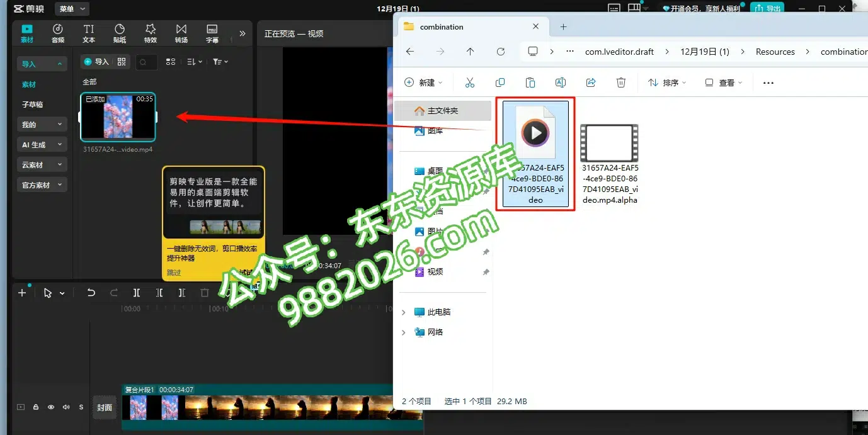Switch to the 文本 (Text) tab
868x435 pixels.
[x=89, y=33]
